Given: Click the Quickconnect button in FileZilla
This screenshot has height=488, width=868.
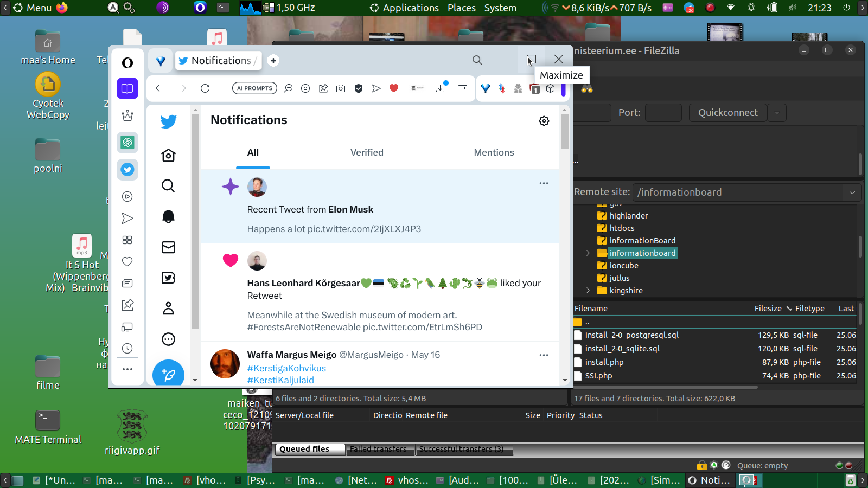Looking at the screenshot, I should 727,113.
